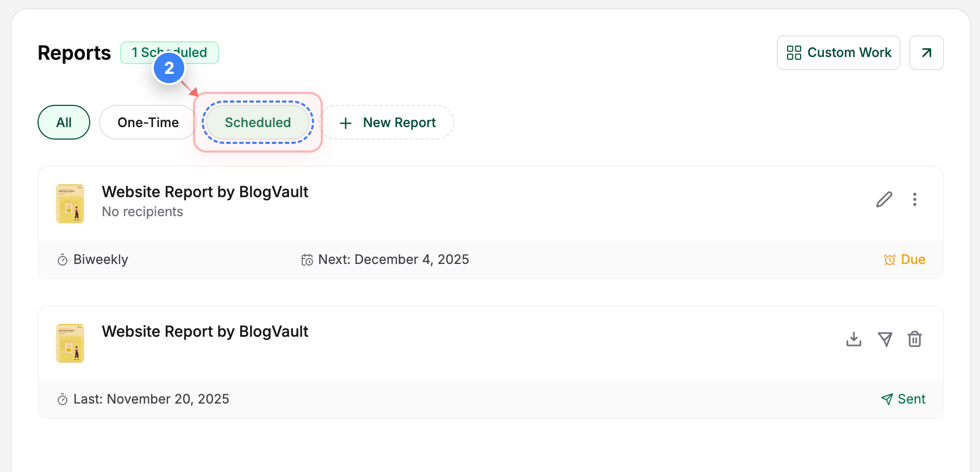The height and width of the screenshot is (472, 980).
Task: Click the edit pencil on the scheduled report
Action: pos(884,199)
